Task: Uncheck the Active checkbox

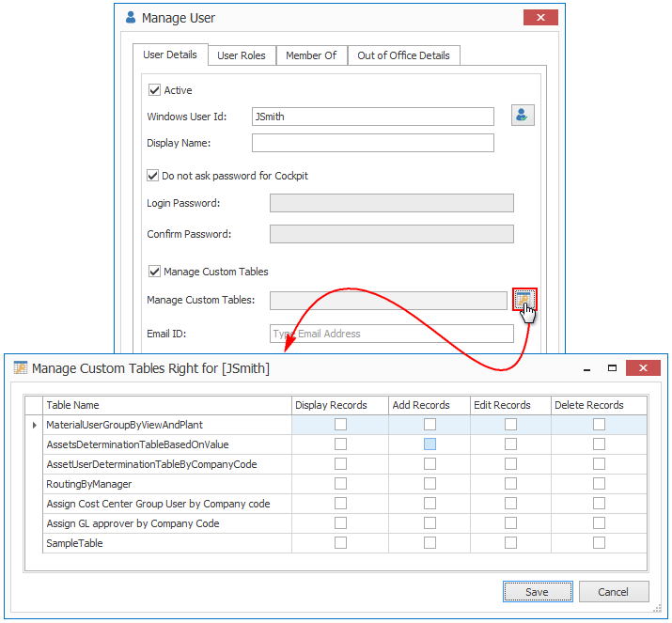Action: pos(154,90)
